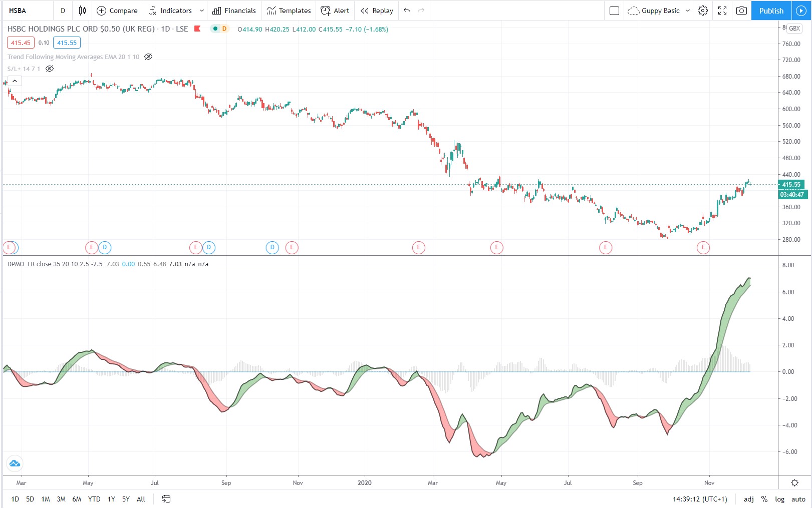
Task: Select the 6M time range
Action: click(x=77, y=499)
